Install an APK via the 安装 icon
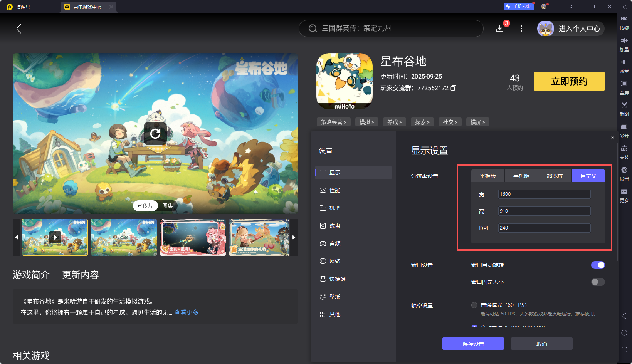 pyautogui.click(x=624, y=153)
